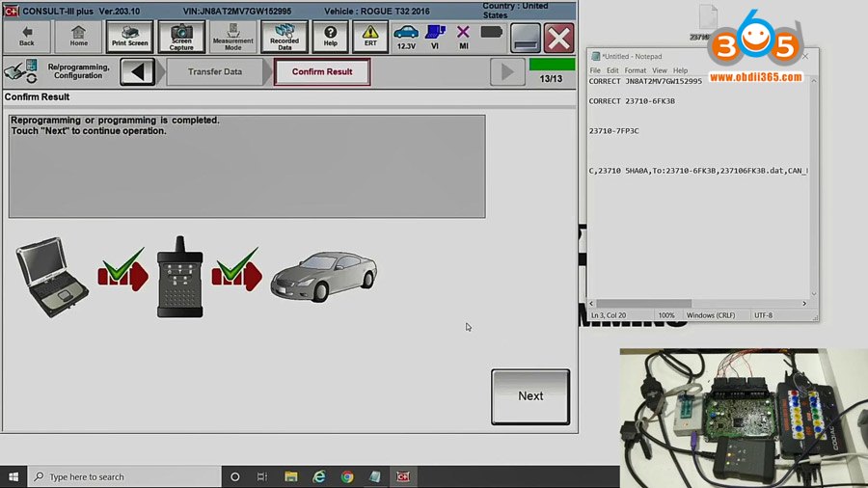Click Notepad horizontal scroll left arrow
This screenshot has width=868, height=488.
[592, 303]
